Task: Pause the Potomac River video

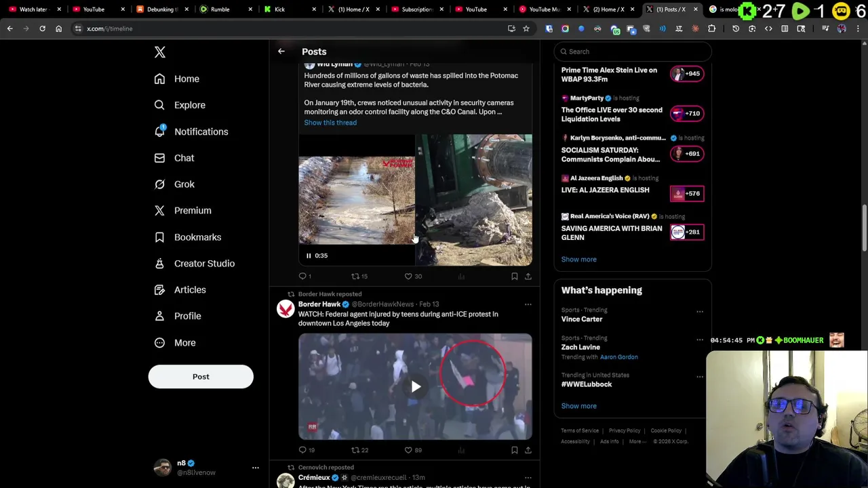Action: pos(309,256)
